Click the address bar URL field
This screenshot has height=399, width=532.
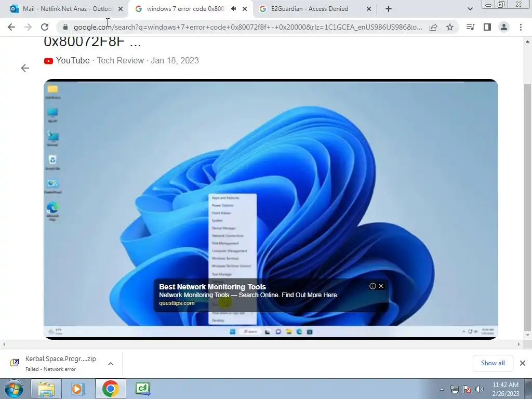coord(248,27)
